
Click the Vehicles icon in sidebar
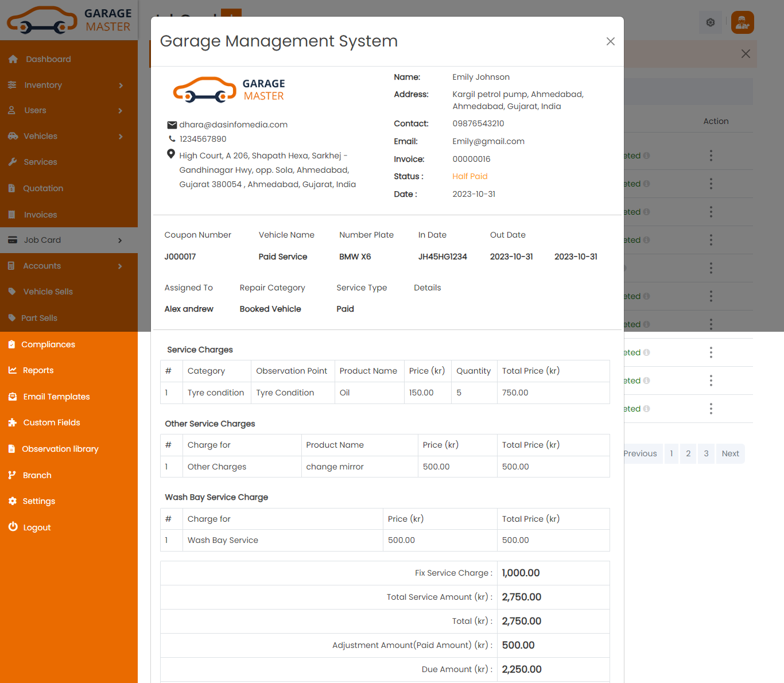click(x=13, y=136)
